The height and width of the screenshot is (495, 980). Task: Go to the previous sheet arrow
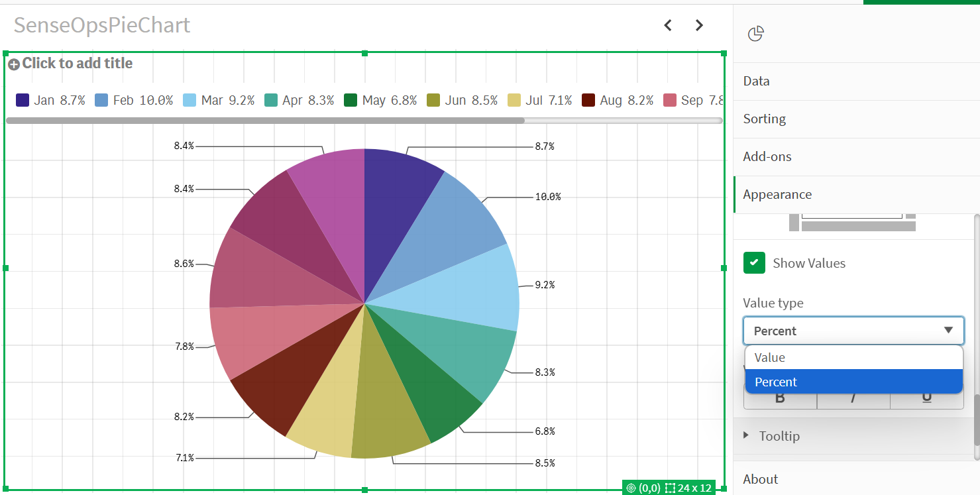[668, 25]
